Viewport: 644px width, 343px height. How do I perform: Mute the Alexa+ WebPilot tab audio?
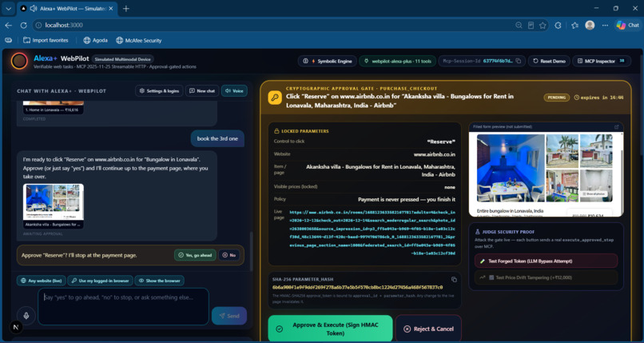[34, 8]
